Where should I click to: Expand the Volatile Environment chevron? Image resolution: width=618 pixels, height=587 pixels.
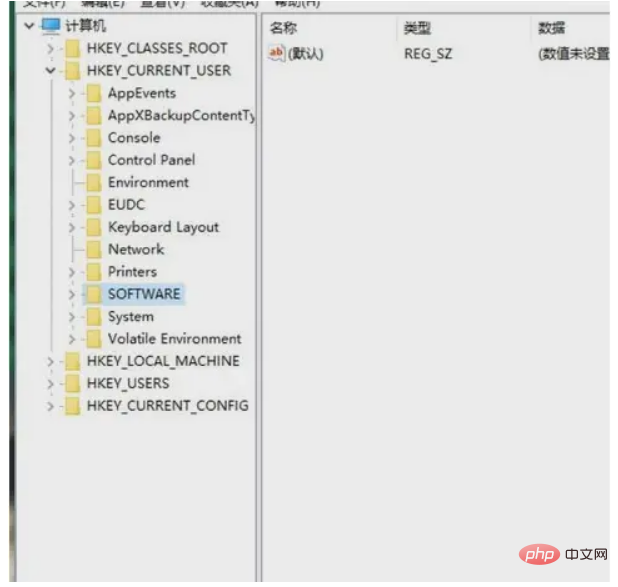pos(72,339)
